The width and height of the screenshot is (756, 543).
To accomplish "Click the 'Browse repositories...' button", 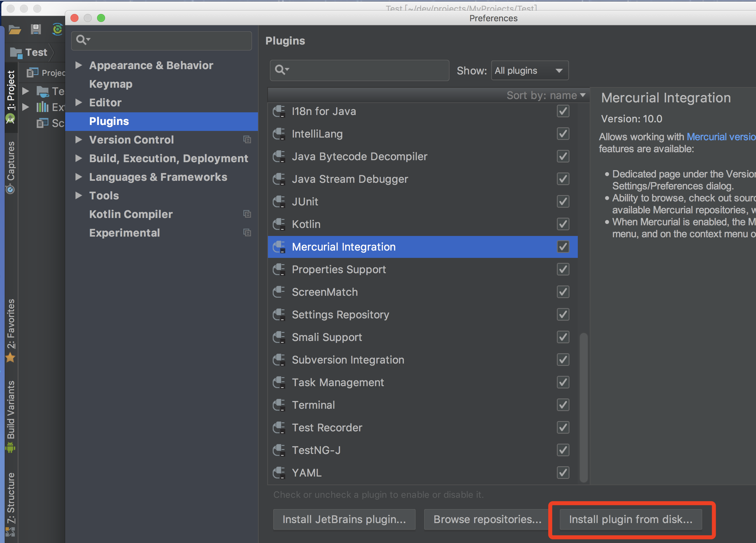I will (486, 519).
